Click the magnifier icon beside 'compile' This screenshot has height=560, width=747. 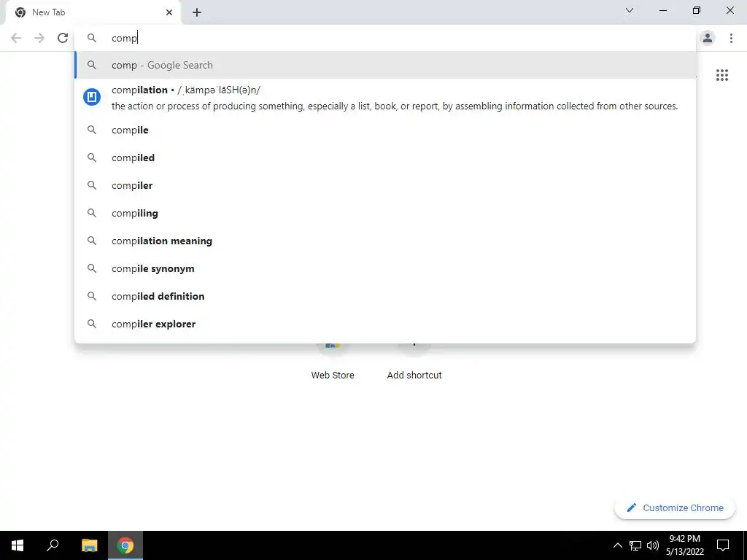[92, 130]
